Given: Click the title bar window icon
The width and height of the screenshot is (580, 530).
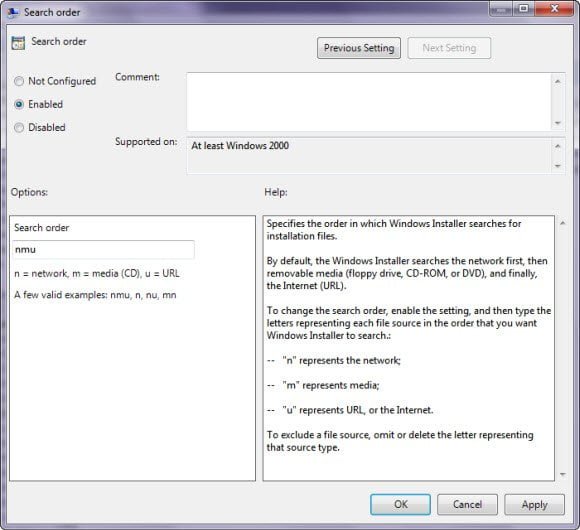Looking at the screenshot, I should click(x=13, y=13).
